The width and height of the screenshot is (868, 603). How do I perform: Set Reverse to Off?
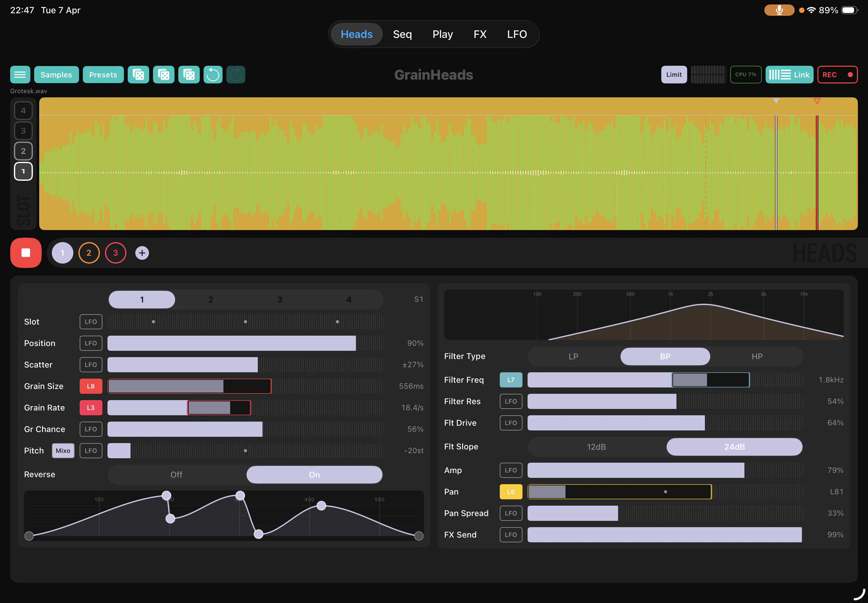point(176,475)
